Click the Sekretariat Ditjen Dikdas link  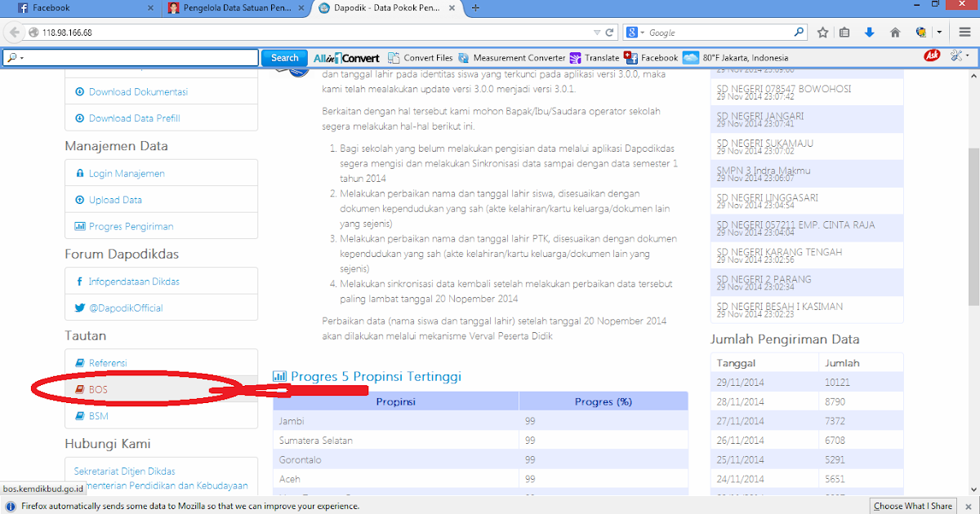click(125, 472)
